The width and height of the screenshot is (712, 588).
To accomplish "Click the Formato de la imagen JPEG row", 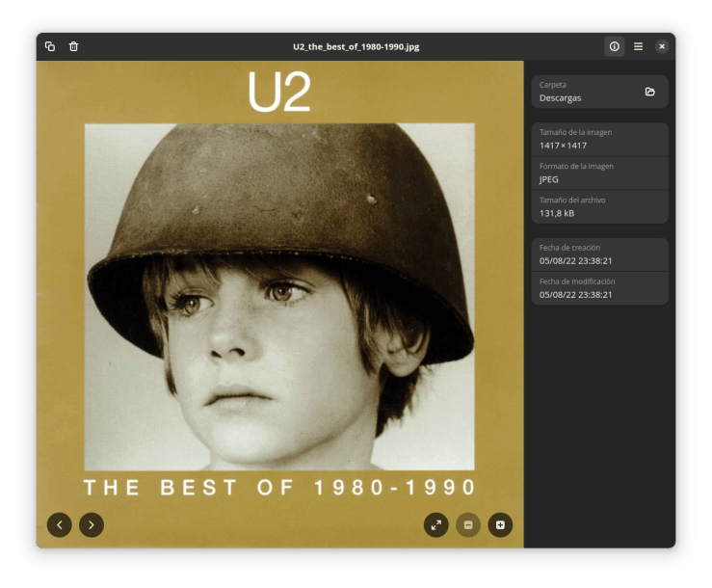I will pyautogui.click(x=599, y=174).
